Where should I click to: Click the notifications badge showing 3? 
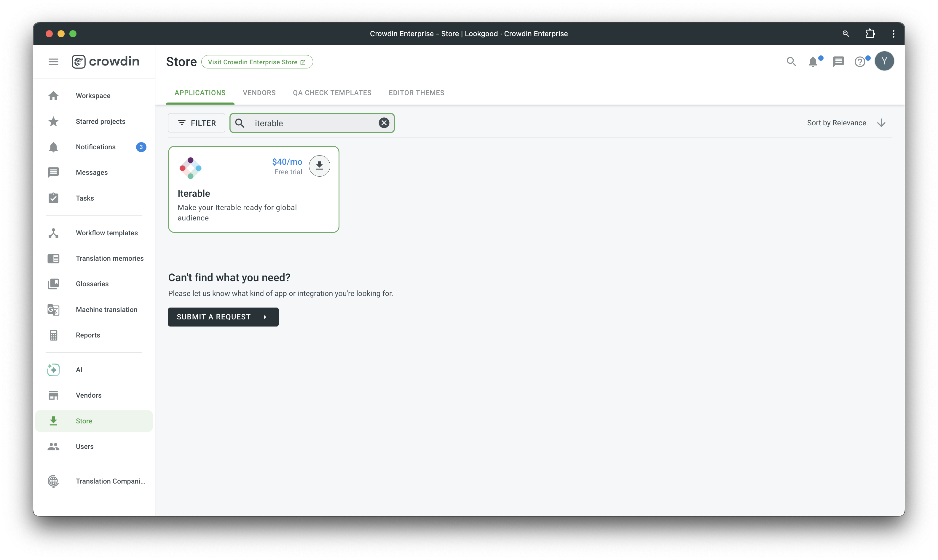point(141,147)
